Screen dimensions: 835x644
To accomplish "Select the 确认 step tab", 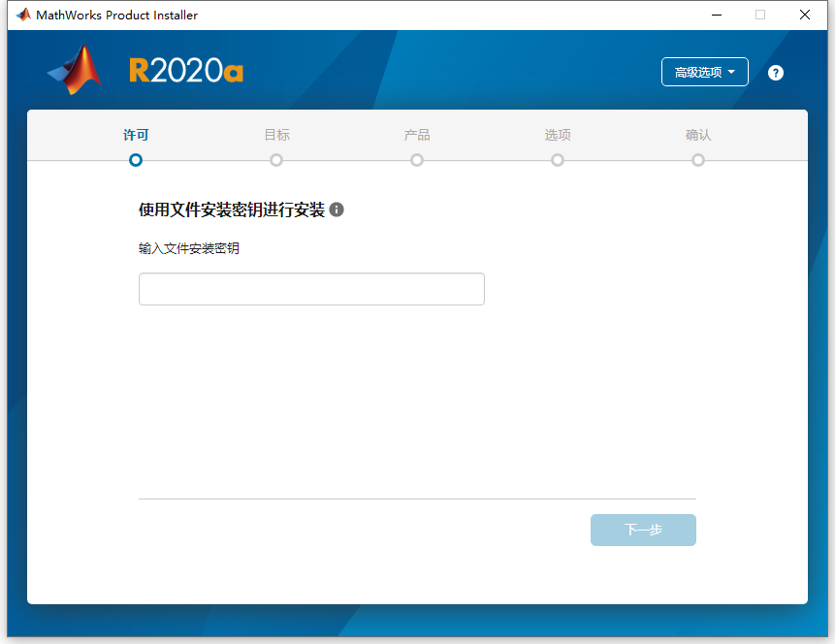I will 698,135.
